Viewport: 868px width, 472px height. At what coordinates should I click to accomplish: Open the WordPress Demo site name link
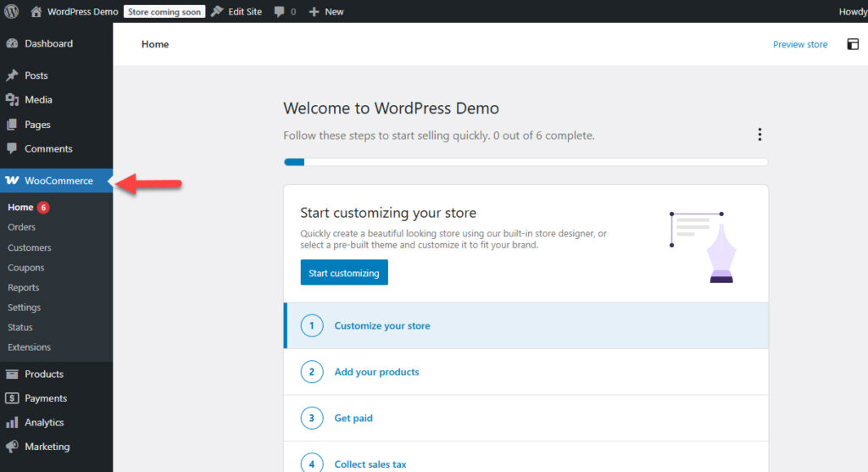82,12
